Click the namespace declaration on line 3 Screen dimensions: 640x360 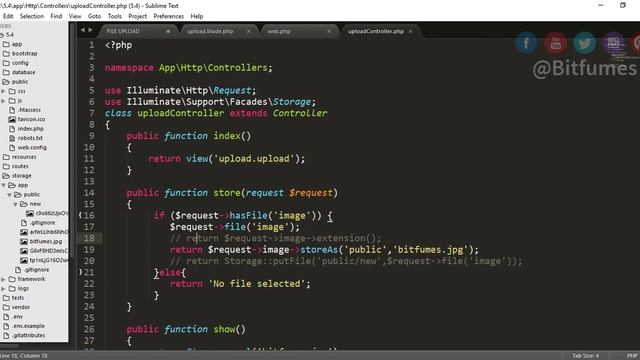(x=189, y=67)
